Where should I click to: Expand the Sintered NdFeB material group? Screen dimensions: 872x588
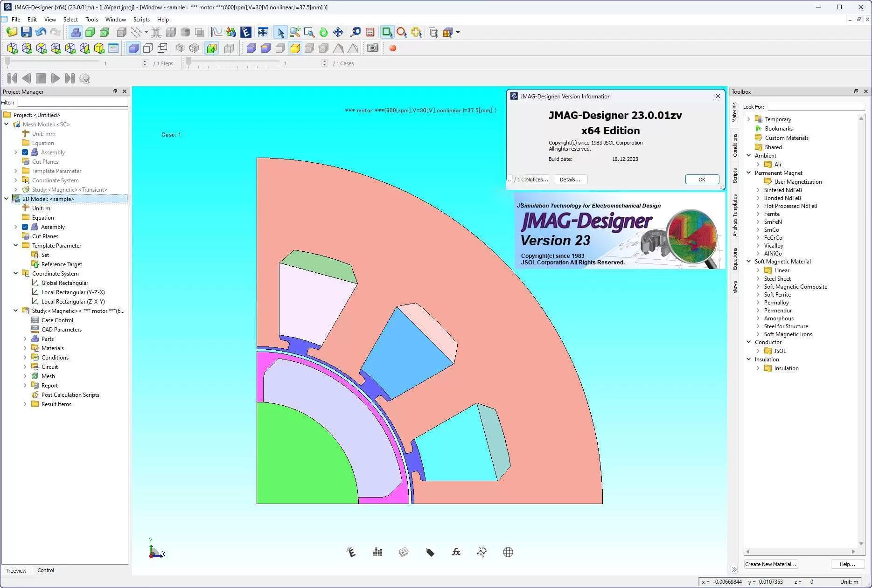click(x=758, y=190)
